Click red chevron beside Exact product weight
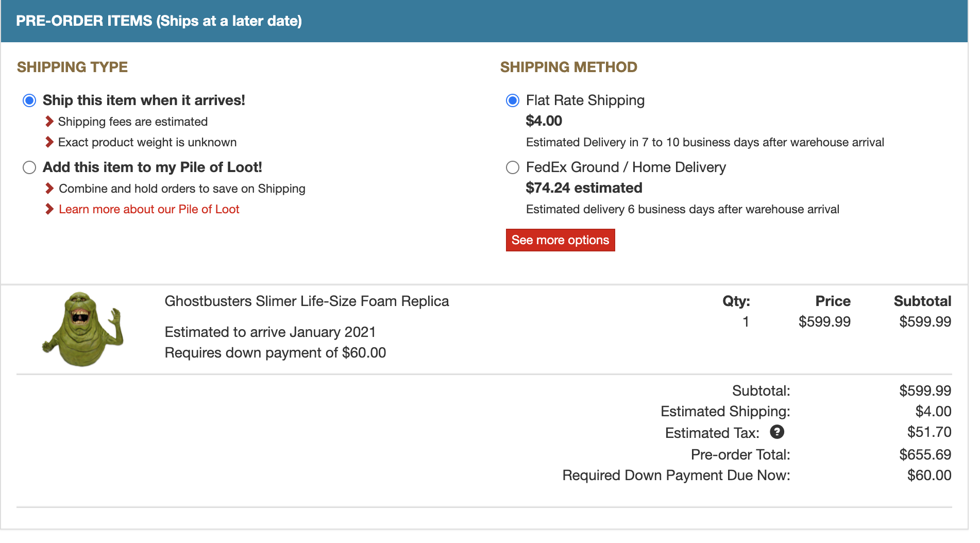The width and height of the screenshot is (980, 543). tap(49, 142)
